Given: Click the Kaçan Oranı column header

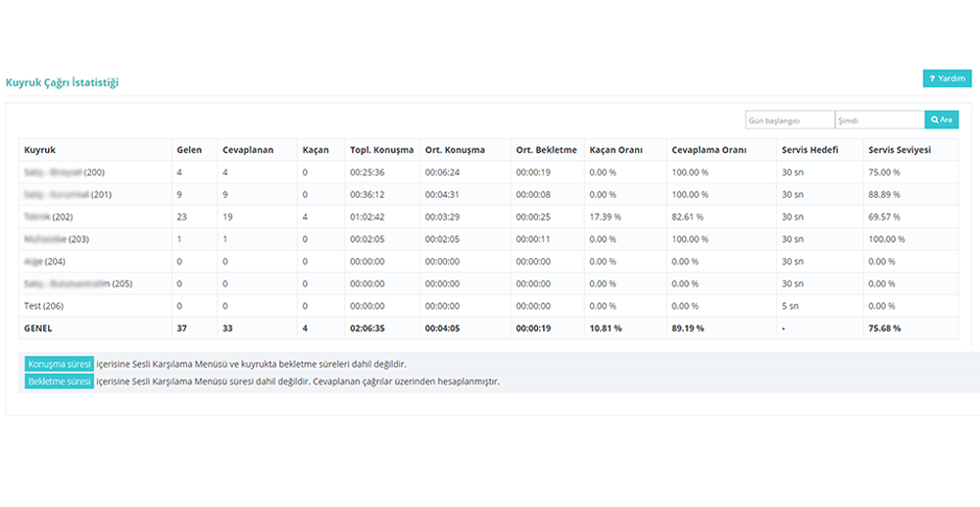Looking at the screenshot, I should coord(615,150).
